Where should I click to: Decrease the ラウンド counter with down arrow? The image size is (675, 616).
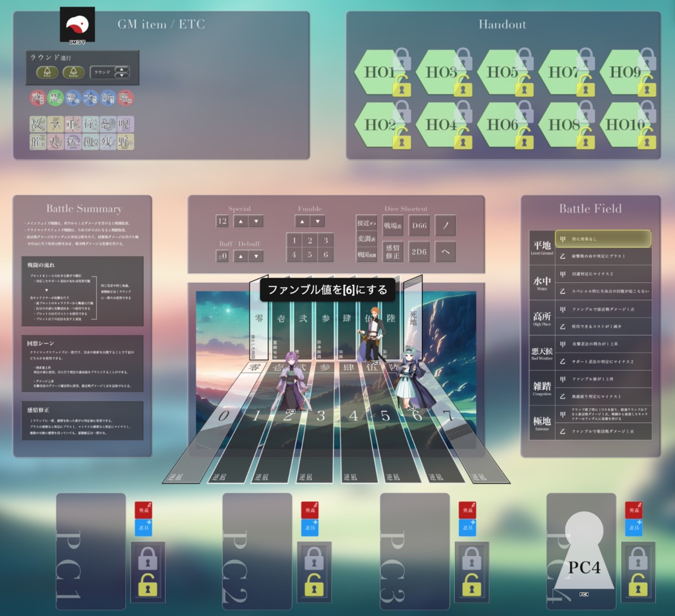pyautogui.click(x=122, y=75)
